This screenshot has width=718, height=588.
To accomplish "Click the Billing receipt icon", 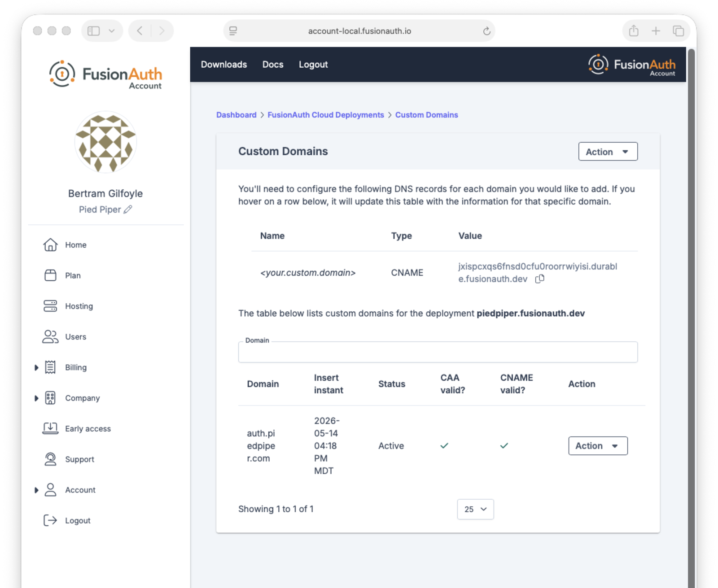I will [x=50, y=367].
